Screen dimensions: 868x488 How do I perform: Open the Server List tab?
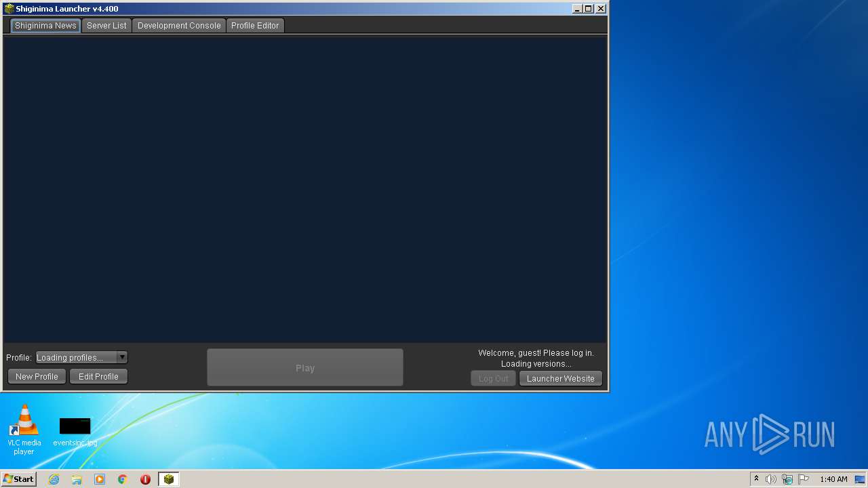pos(106,26)
